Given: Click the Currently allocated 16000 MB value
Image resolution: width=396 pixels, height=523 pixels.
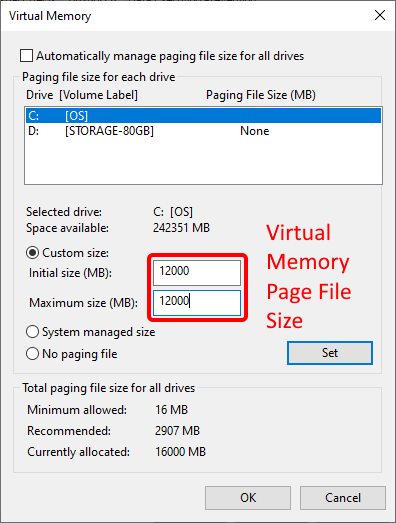Looking at the screenshot, I should 180,452.
